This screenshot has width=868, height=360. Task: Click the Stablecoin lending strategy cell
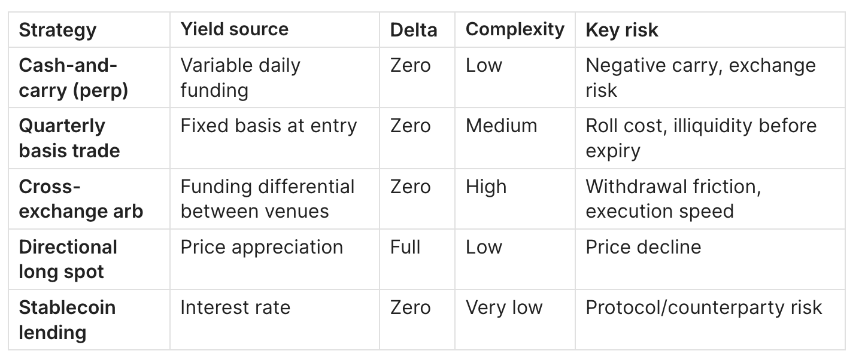(67, 319)
